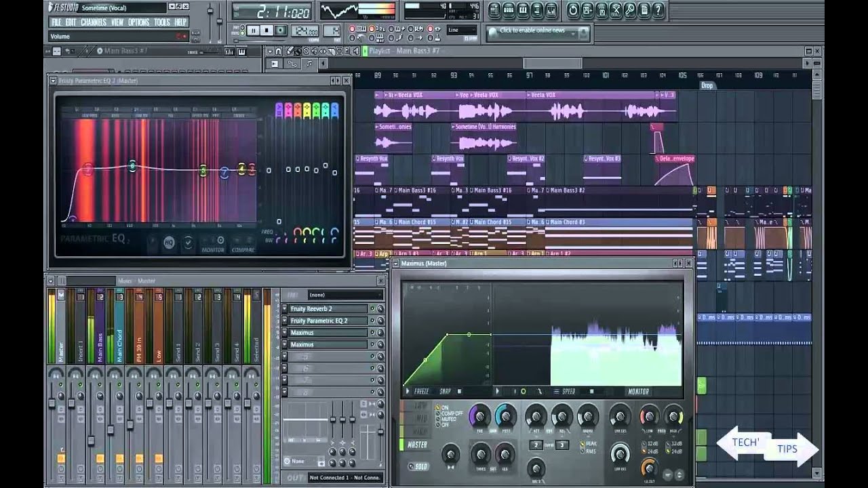Open the Fruity Parametric EQ 2 slot arrow menu
Image resolution: width=868 pixels, height=488 pixels.
click(x=284, y=321)
